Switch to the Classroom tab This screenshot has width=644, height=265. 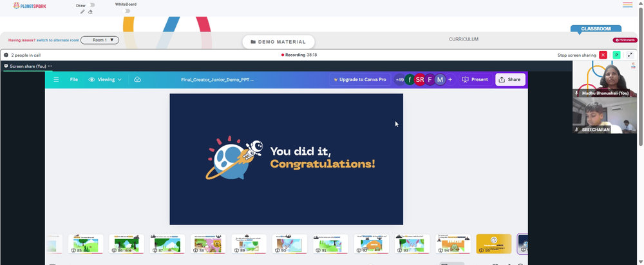596,29
